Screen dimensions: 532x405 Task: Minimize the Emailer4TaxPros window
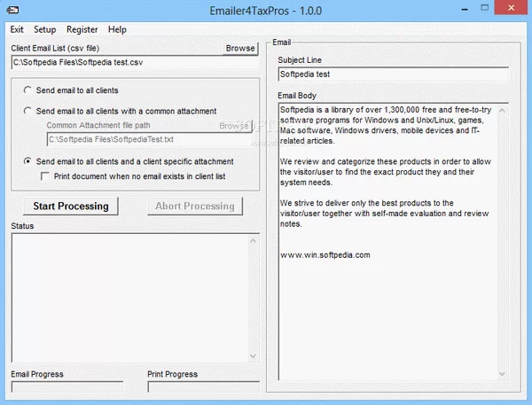click(x=465, y=9)
